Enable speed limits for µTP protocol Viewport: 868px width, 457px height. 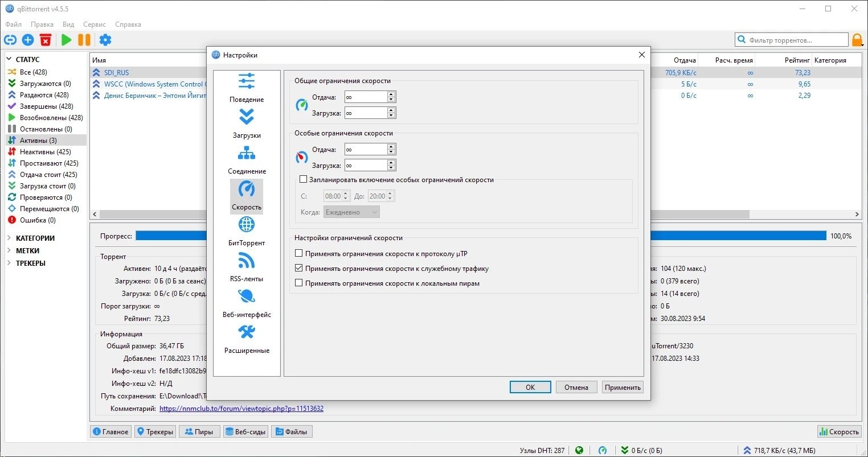pyautogui.click(x=299, y=253)
